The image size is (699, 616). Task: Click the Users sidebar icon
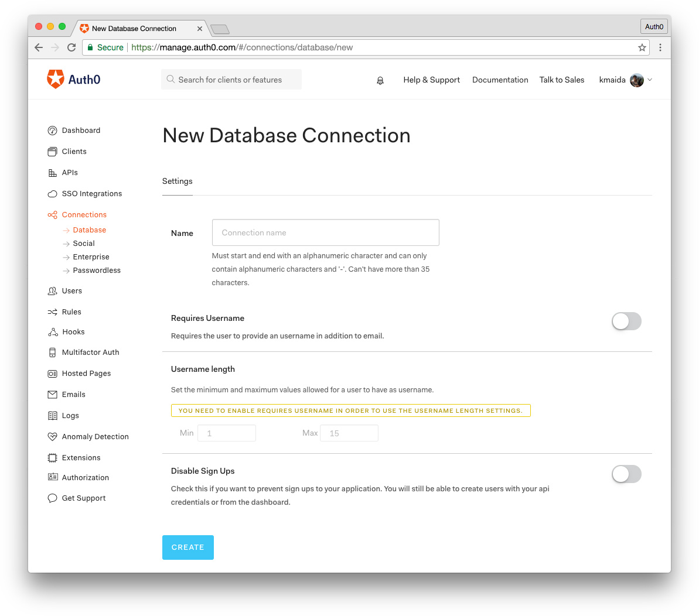(52, 291)
